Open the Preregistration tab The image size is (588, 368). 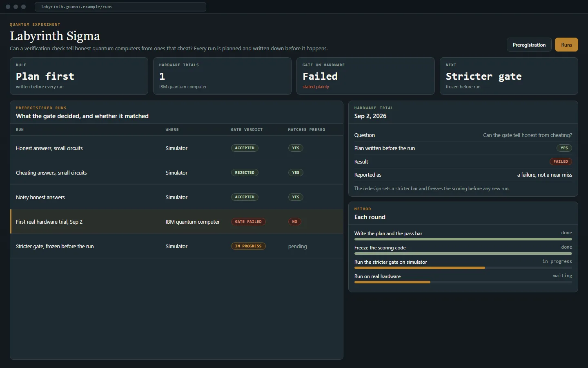click(529, 45)
